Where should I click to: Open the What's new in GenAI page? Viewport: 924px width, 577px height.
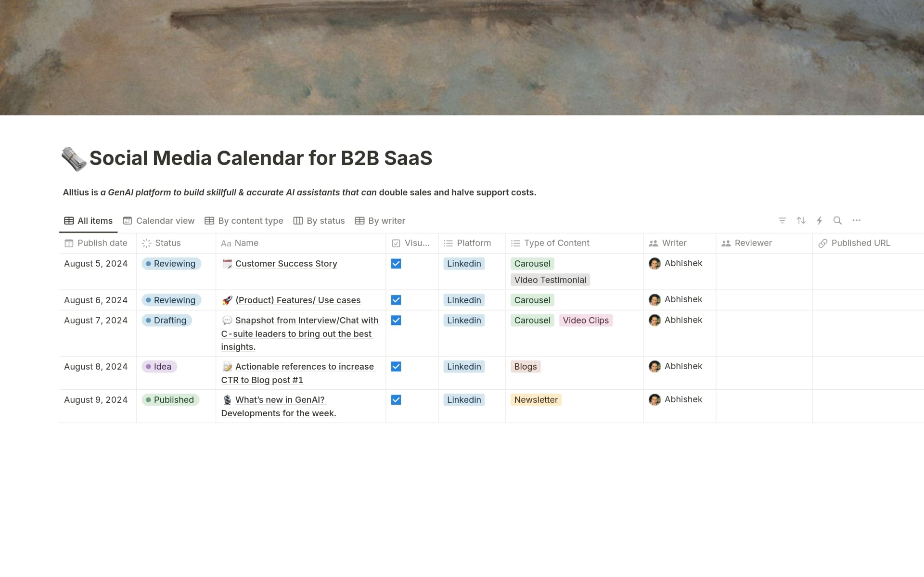[x=281, y=399]
